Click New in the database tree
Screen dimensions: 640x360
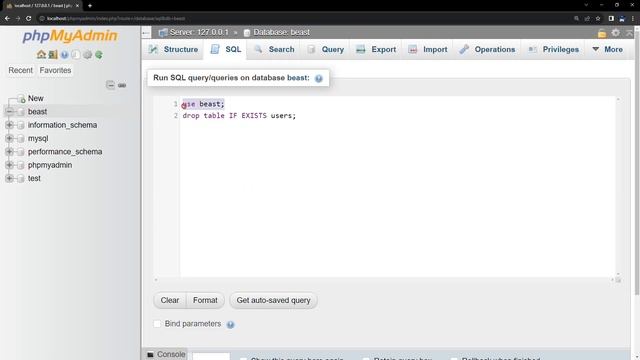36,98
